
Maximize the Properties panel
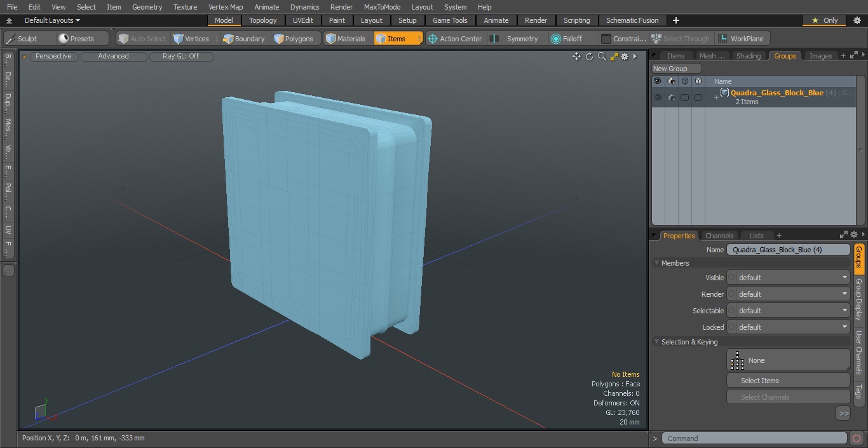(844, 234)
